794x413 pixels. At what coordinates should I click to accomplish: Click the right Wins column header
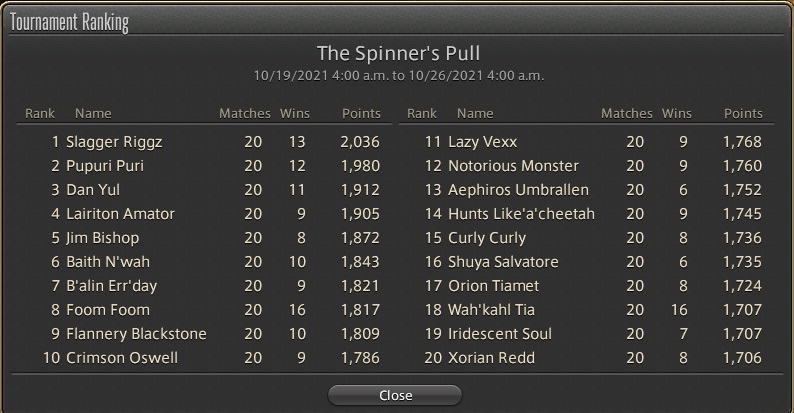coord(677,113)
